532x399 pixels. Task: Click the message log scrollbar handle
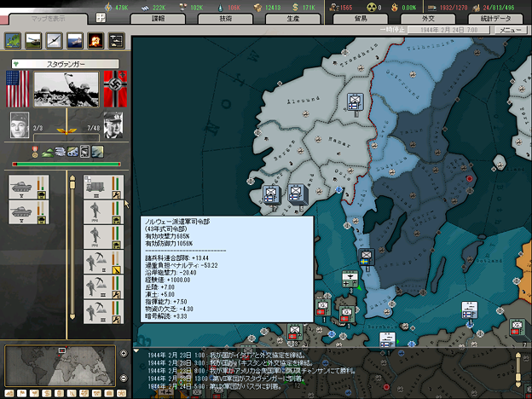point(518,377)
